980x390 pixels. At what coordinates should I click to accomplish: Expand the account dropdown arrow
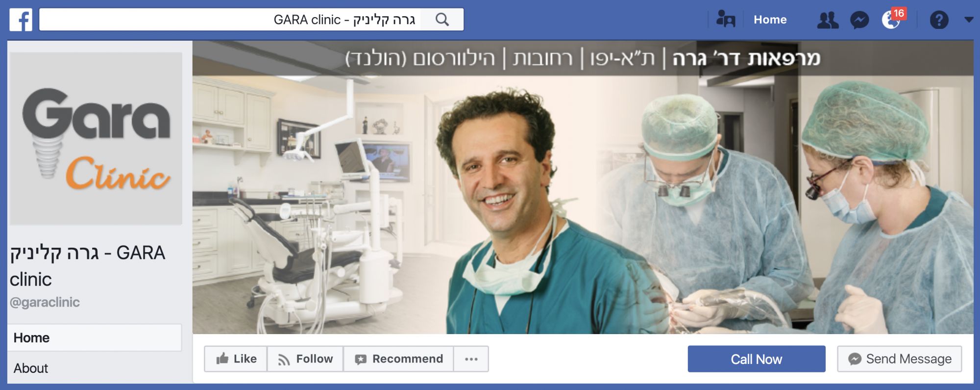(968, 20)
